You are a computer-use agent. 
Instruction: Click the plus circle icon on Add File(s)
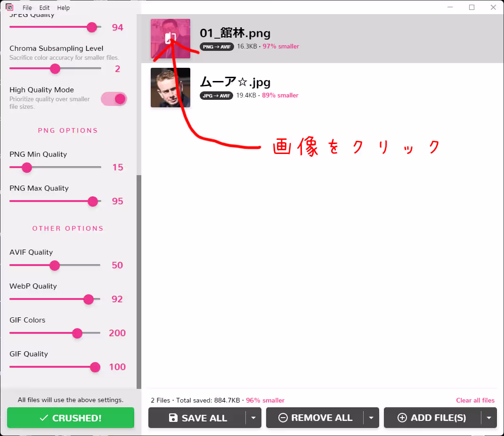[402, 418]
